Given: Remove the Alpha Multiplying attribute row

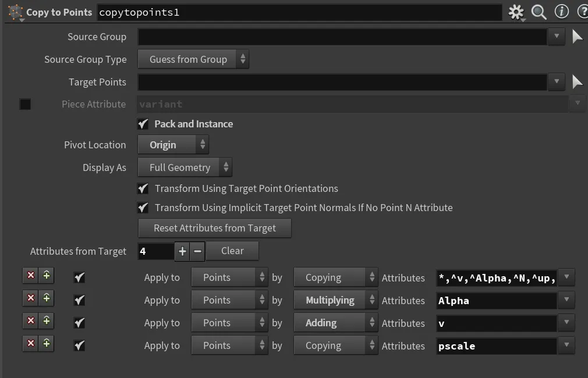Looking at the screenshot, I should tap(31, 298).
